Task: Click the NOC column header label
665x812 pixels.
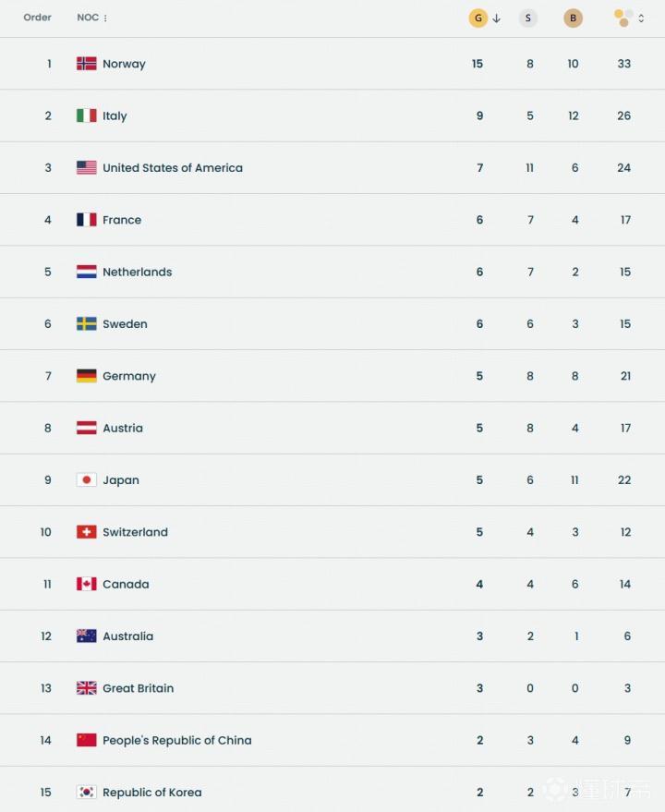Action: click(x=88, y=18)
